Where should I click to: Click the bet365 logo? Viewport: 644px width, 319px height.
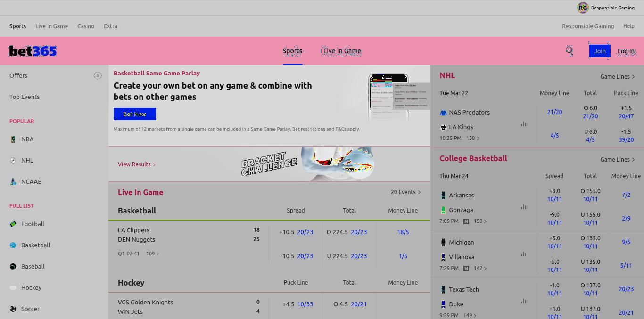click(x=33, y=51)
